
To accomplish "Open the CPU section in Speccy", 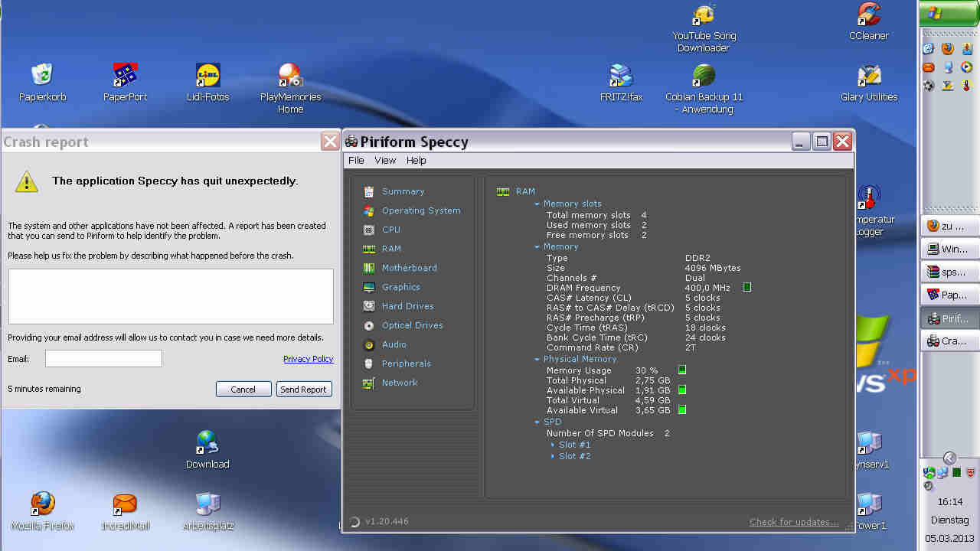I will tap(390, 230).
